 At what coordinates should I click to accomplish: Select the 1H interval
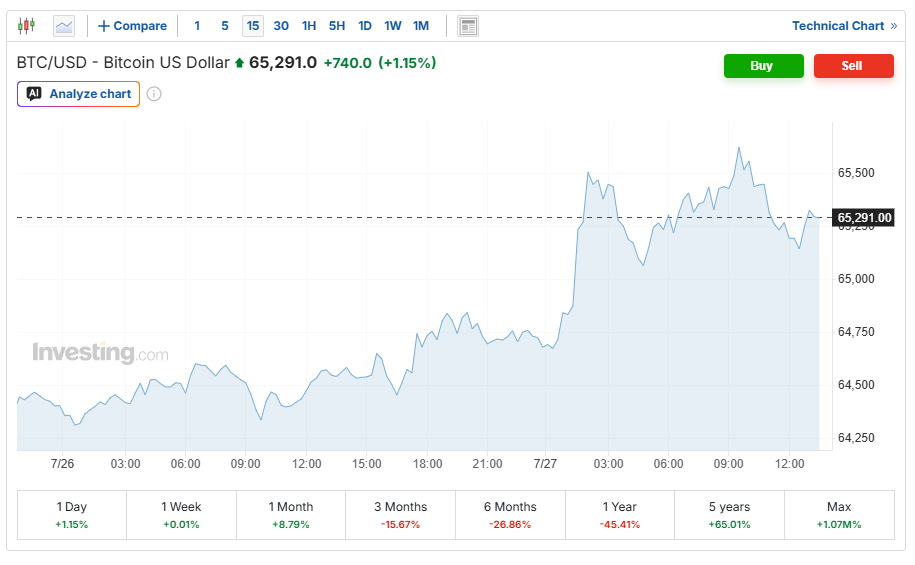click(309, 26)
